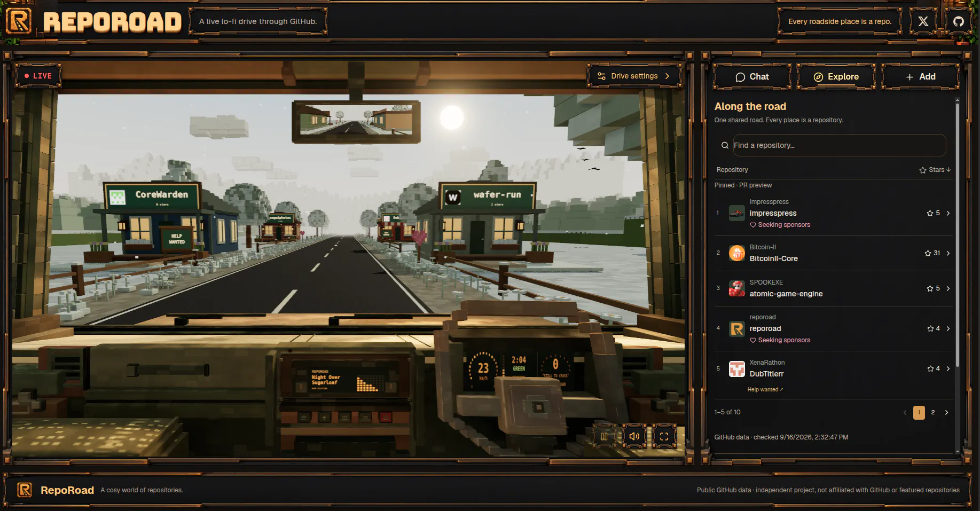This screenshot has height=511, width=980.
Task: Open the impresspress repository row
Action: (833, 213)
